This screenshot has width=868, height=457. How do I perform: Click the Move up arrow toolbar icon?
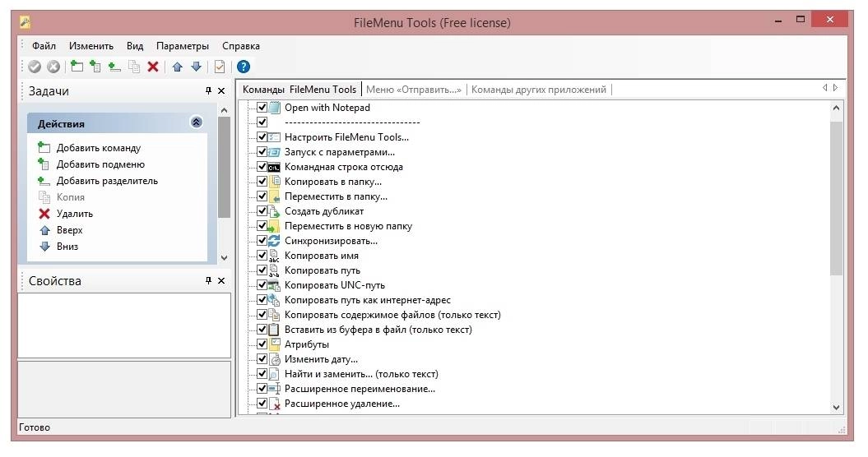point(177,67)
